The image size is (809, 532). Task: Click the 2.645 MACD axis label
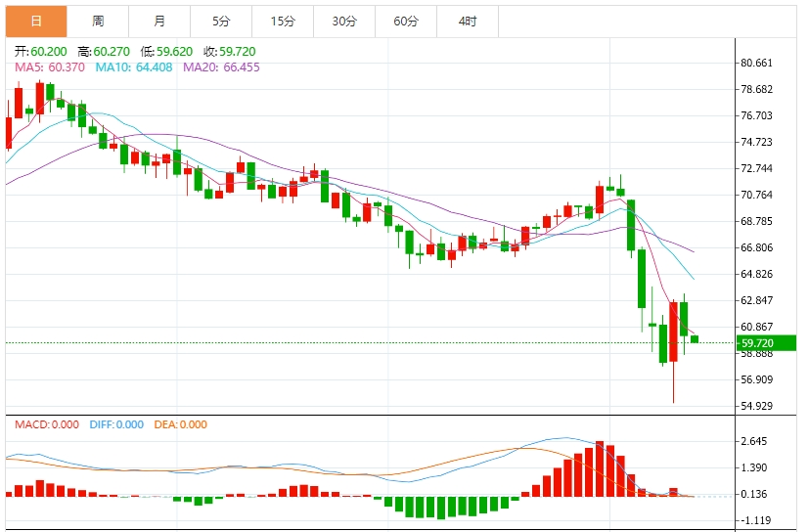tap(754, 441)
